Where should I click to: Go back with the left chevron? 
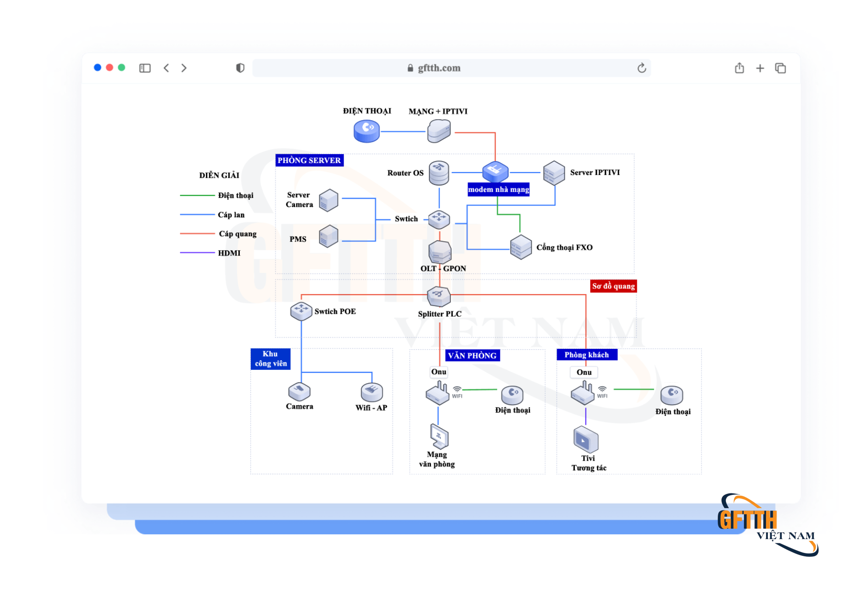pos(166,68)
